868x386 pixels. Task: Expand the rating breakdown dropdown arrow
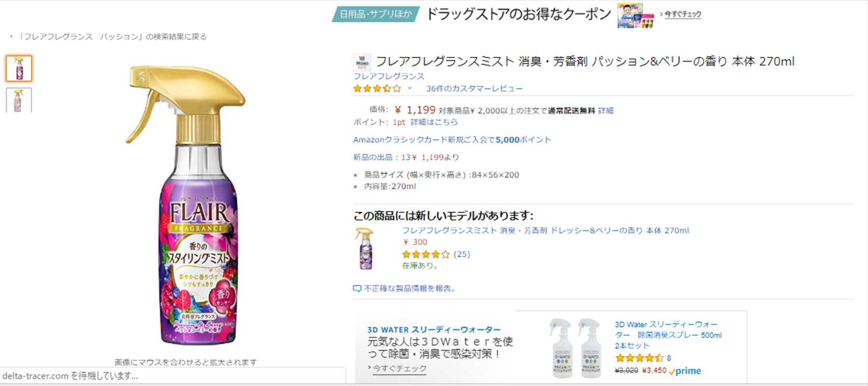tap(409, 88)
